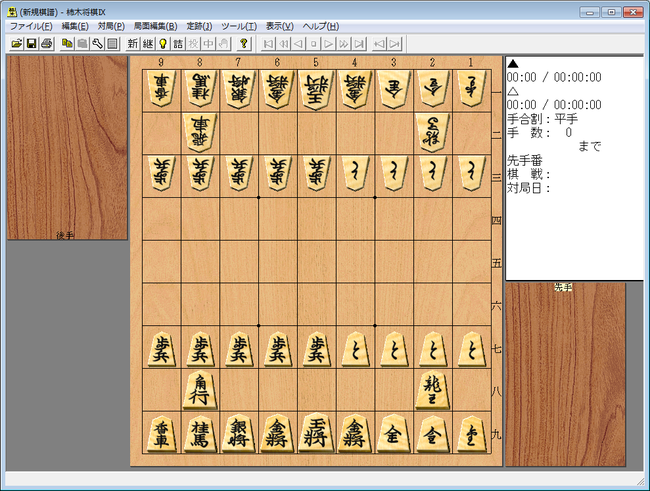Click the empty centre square, file 5 row 五

tap(316, 262)
